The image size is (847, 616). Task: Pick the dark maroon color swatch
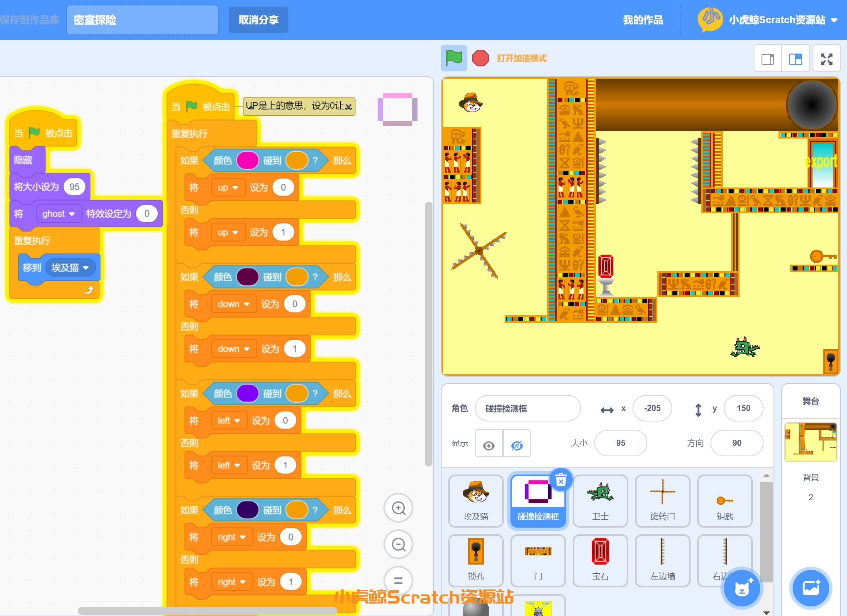tap(247, 277)
